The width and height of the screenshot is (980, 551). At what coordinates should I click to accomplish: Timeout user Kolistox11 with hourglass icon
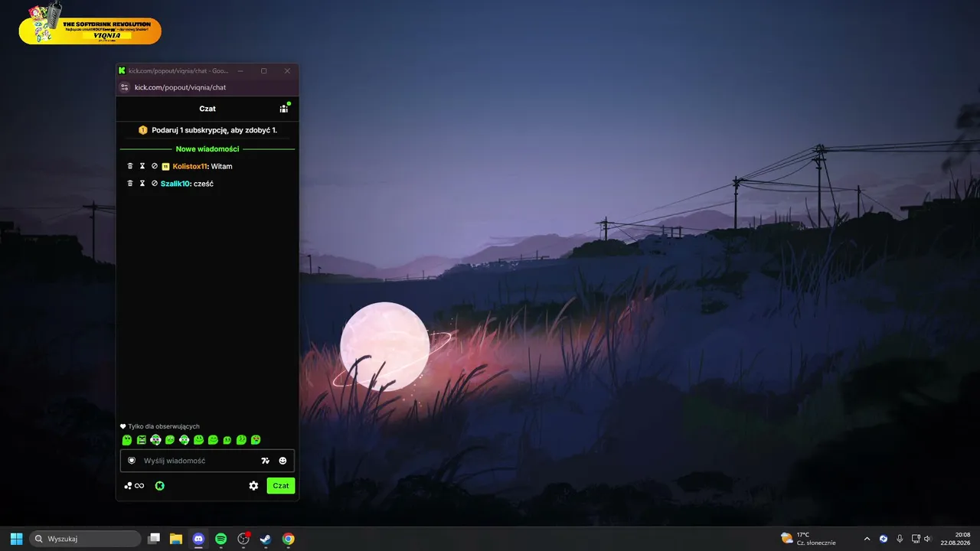coord(142,166)
